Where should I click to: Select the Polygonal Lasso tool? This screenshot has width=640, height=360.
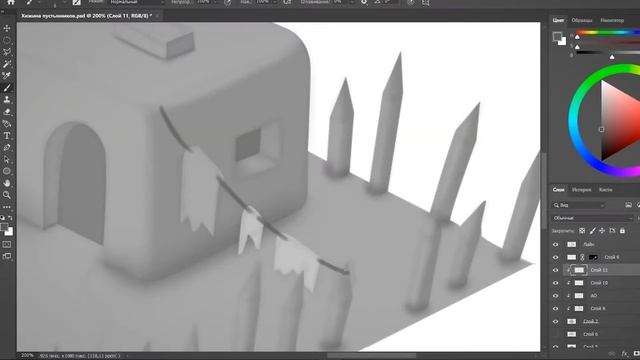[7, 52]
